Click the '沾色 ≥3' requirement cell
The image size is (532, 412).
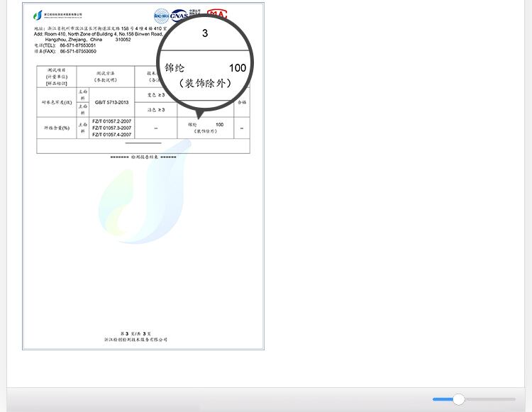pyautogui.click(x=156, y=110)
